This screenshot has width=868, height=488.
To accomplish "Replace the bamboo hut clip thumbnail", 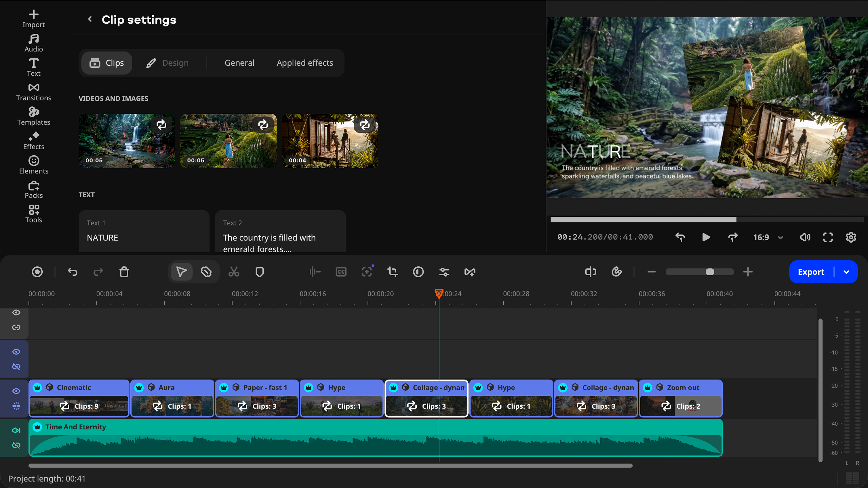I will point(365,125).
